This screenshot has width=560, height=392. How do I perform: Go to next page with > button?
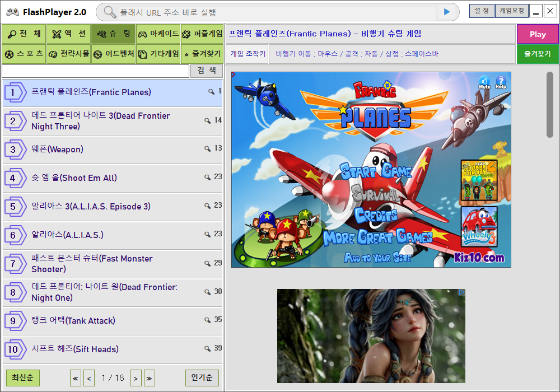[136, 379]
